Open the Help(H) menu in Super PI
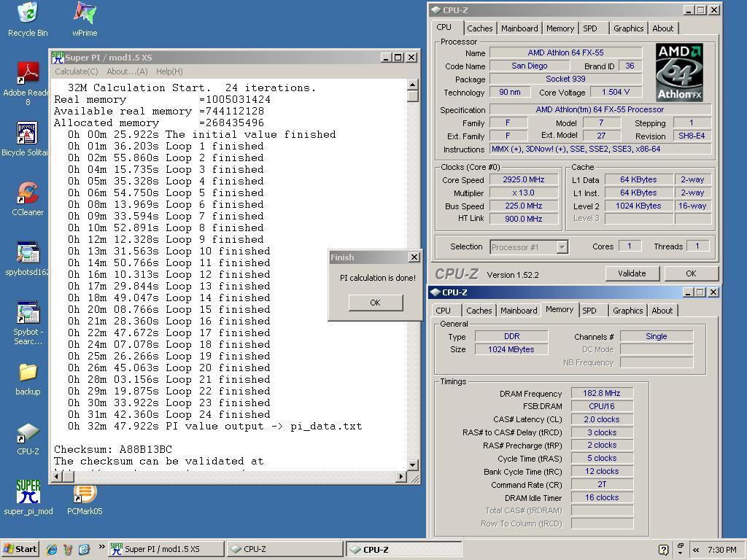Screen dimensions: 747x560 pyautogui.click(x=169, y=71)
